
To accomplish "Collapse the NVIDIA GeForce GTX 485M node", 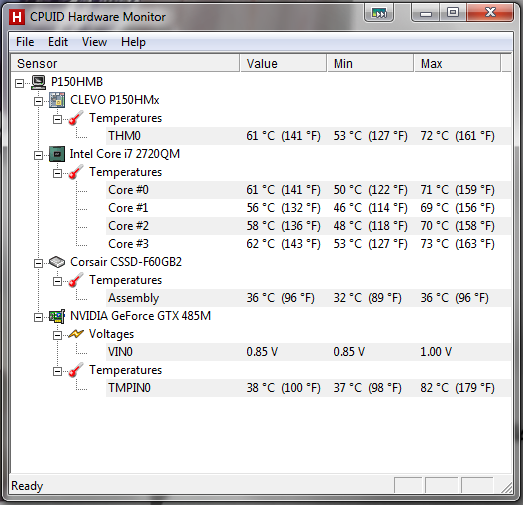I will [x=39, y=317].
